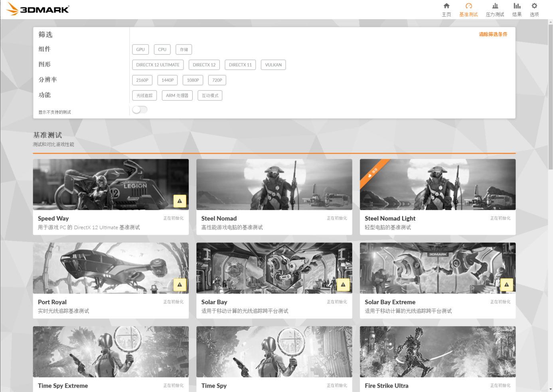
Task: Toggle the storage (存储) component filter
Action: [184, 49]
